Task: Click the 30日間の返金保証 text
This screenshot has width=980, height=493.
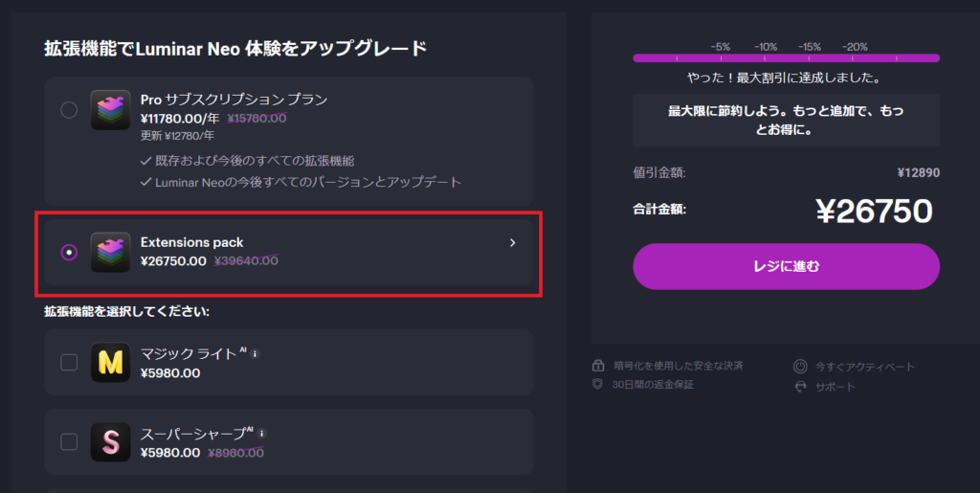Action: pos(653,384)
